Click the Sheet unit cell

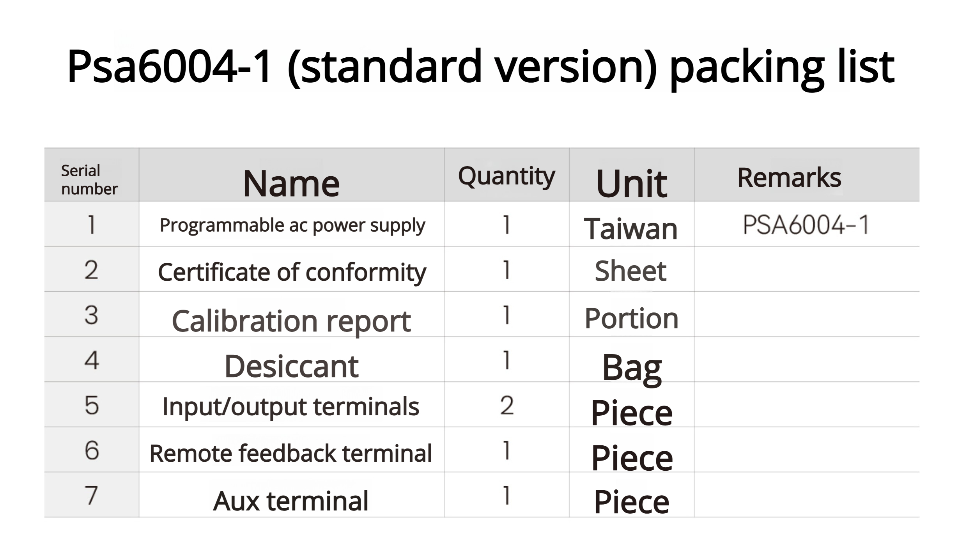[630, 271]
